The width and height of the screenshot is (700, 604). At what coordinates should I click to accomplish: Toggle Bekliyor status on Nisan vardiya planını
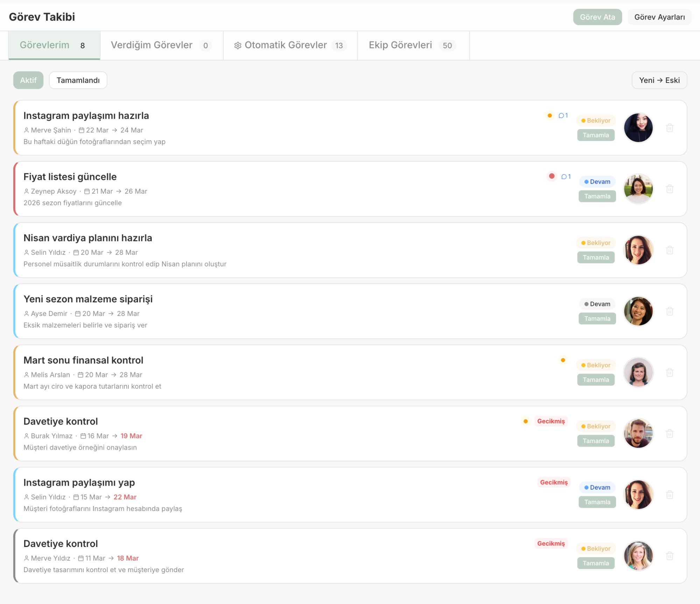[x=595, y=243]
